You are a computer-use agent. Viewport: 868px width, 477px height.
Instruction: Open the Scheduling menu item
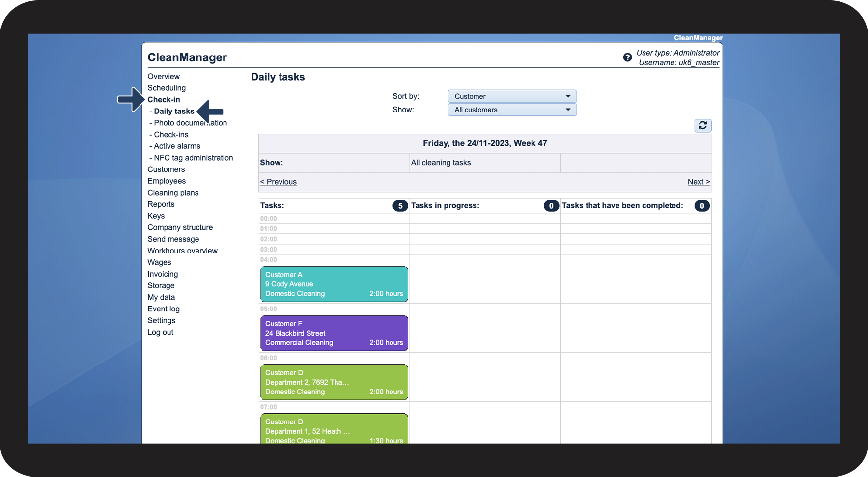(167, 88)
